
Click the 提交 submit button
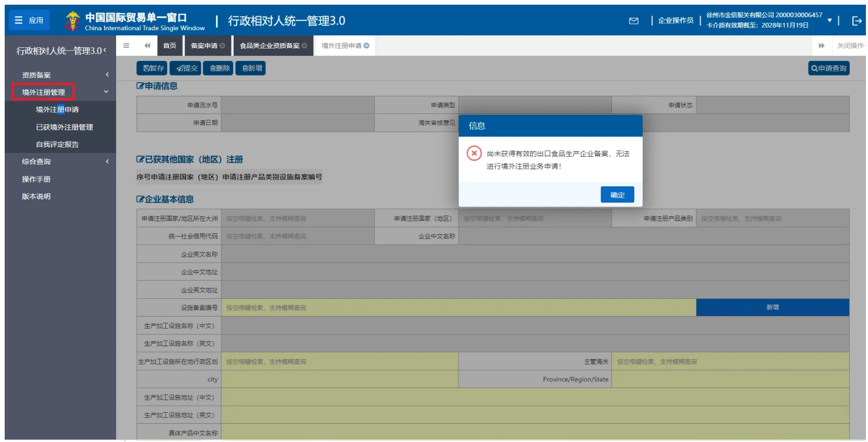(x=185, y=68)
